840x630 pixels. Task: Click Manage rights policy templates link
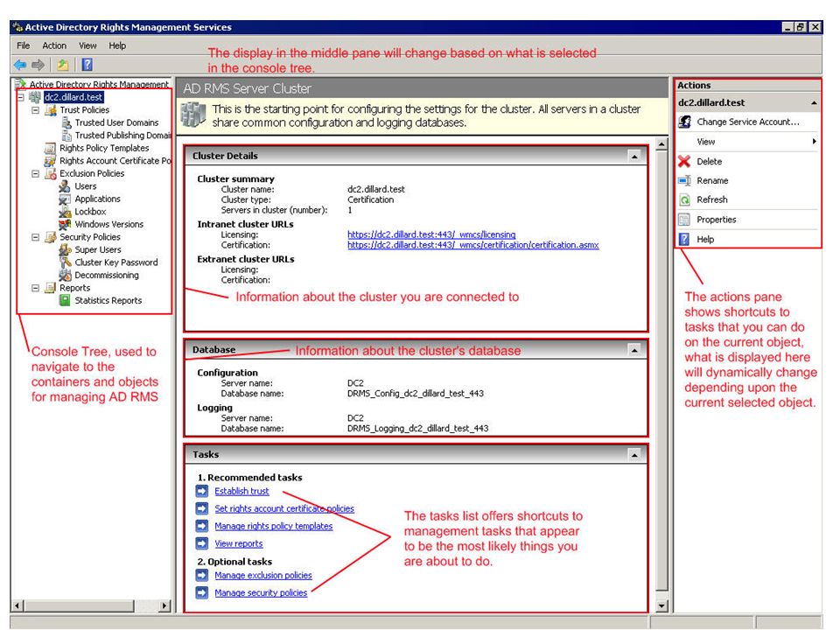(274, 526)
